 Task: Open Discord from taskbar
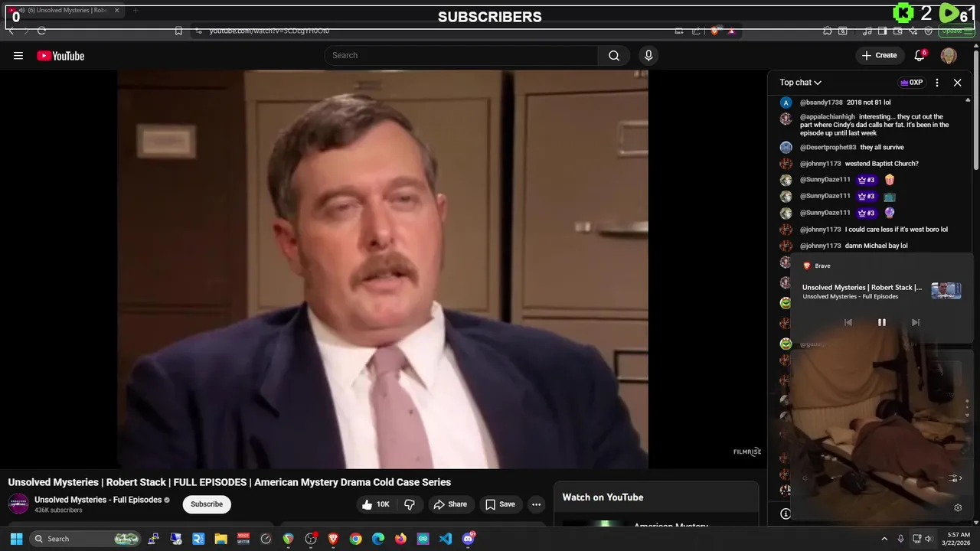[x=469, y=539]
